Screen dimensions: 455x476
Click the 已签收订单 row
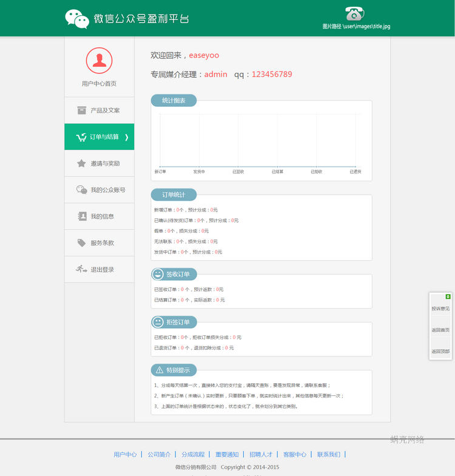tap(189, 289)
